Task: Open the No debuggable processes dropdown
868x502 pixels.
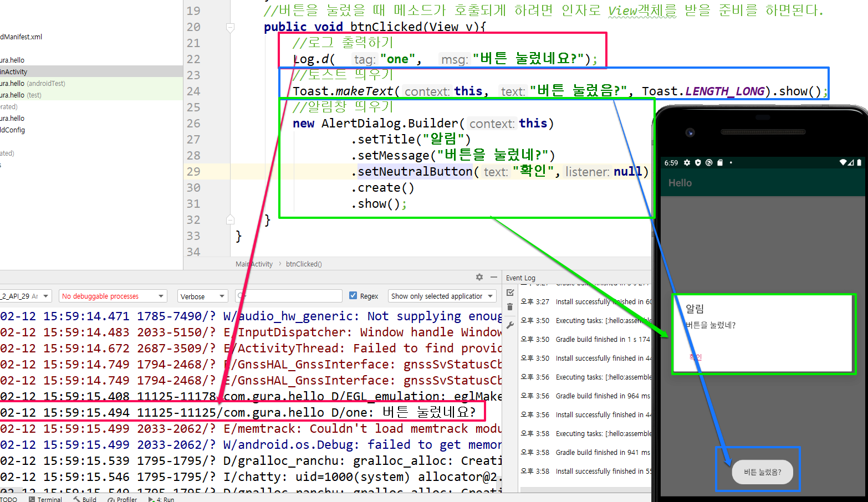Action: coord(113,296)
